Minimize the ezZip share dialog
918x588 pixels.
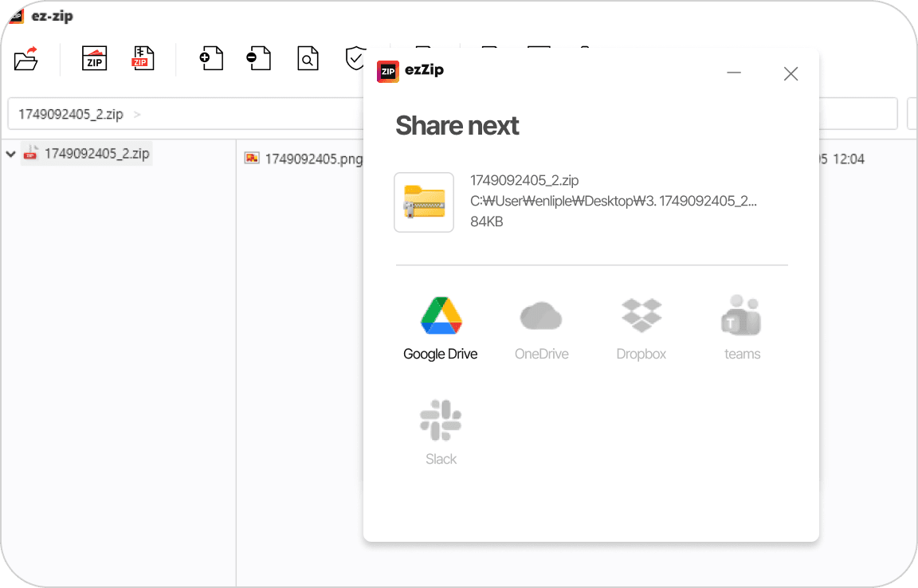point(734,73)
